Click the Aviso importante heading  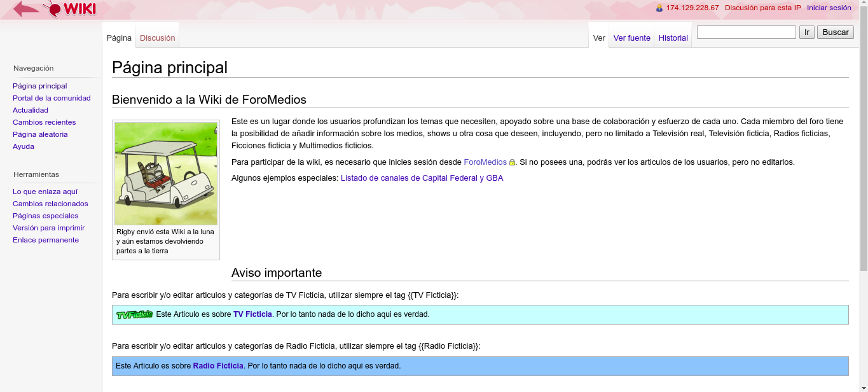pos(277,273)
